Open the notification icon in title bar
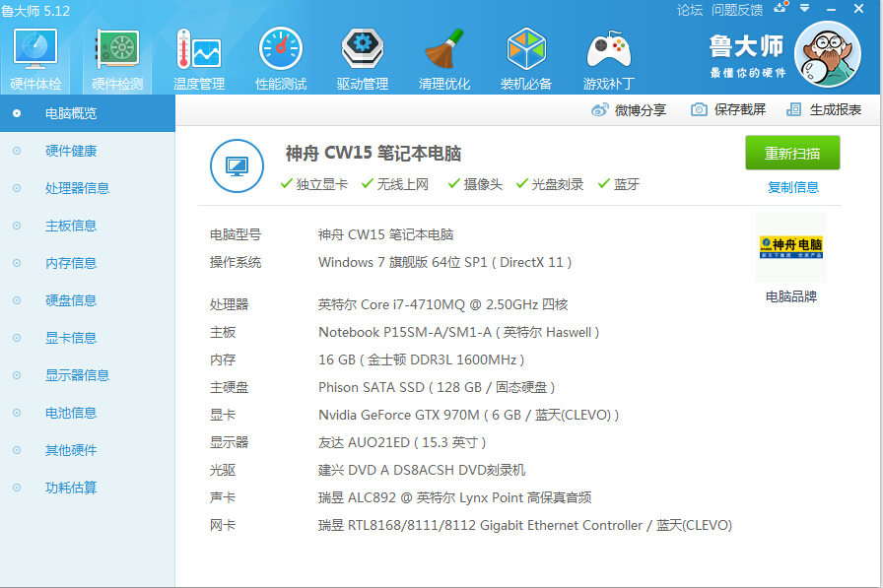 point(781,8)
